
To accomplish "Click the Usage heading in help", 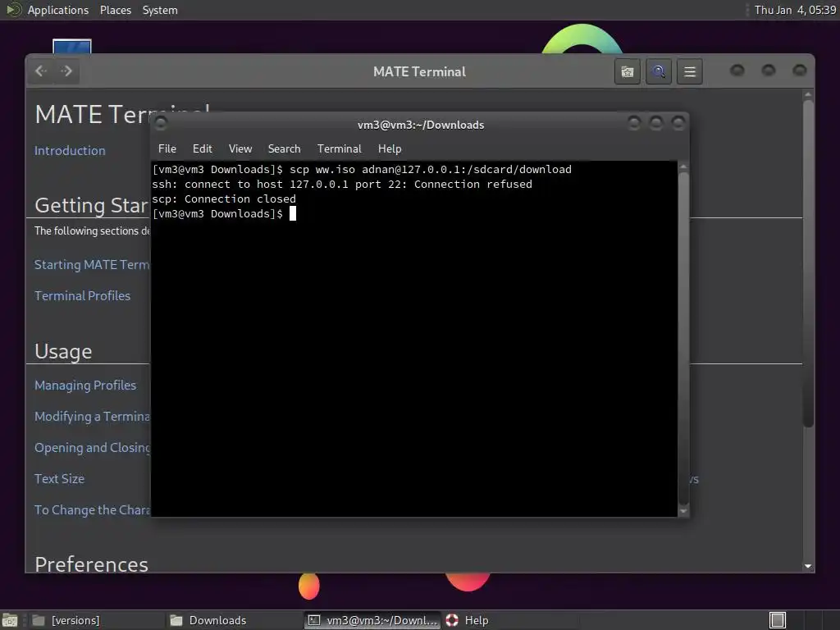I will pos(63,351).
